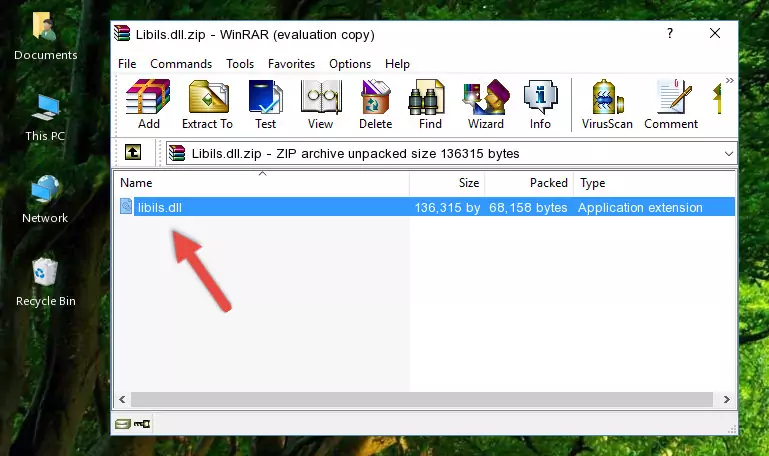
Task: Click the Extract To toolbar icon
Action: point(208,104)
